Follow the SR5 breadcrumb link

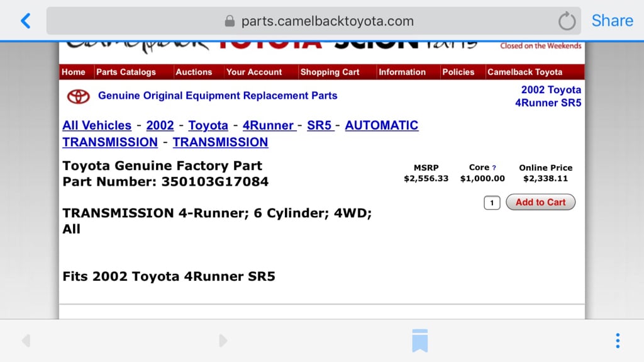coord(319,125)
